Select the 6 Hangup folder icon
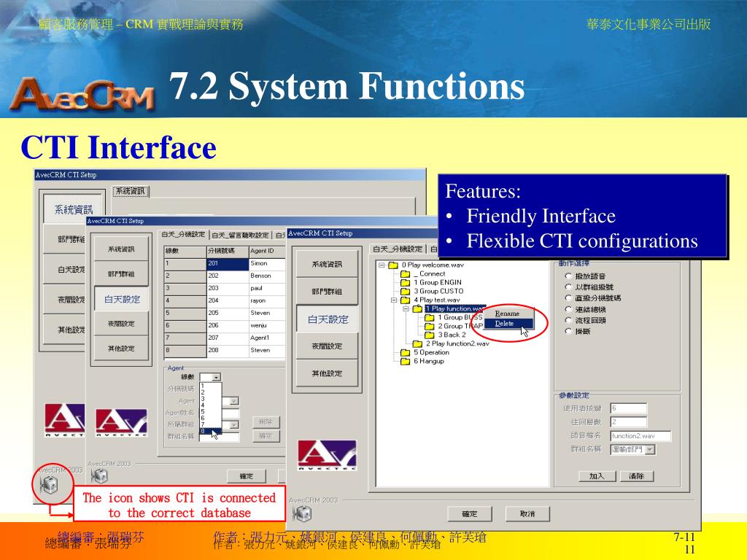Viewport: 747px width, 560px height. pyautogui.click(x=405, y=362)
